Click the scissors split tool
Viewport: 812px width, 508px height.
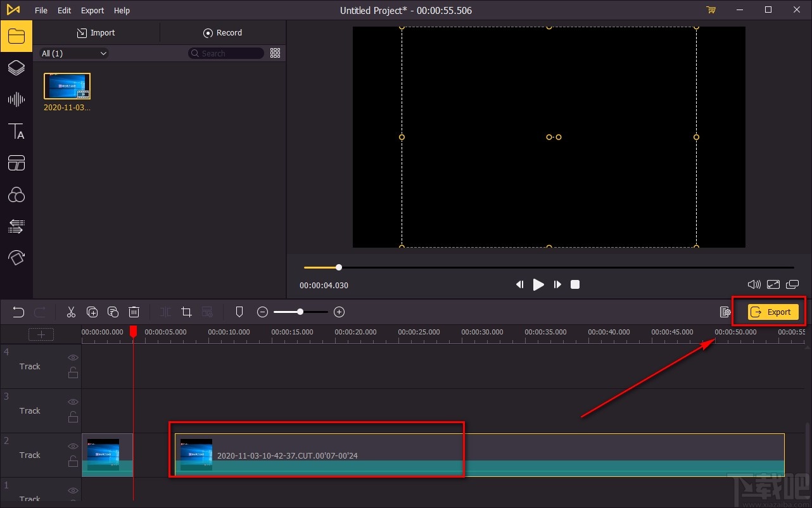click(71, 312)
